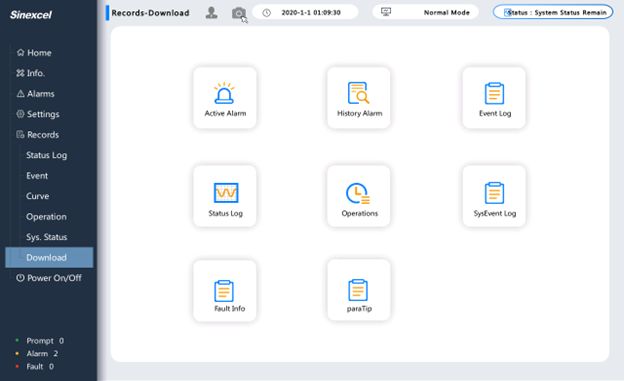Select Records in the sidebar

(x=37, y=135)
